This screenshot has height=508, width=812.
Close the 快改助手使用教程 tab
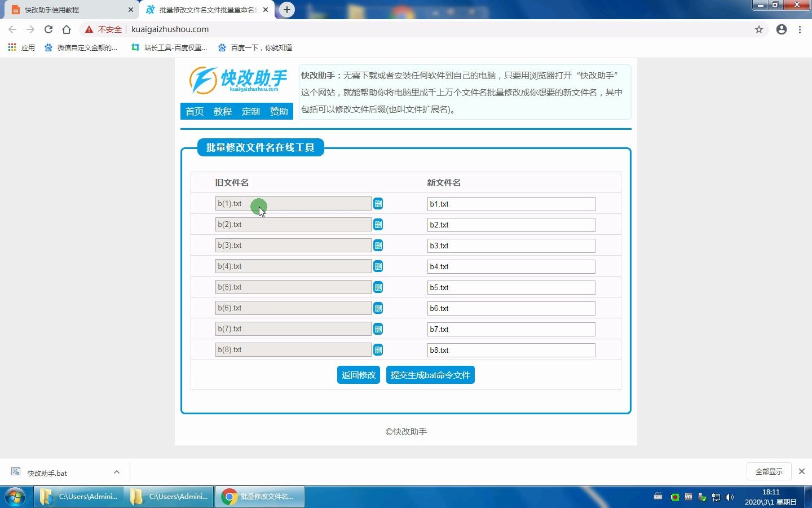[131, 10]
